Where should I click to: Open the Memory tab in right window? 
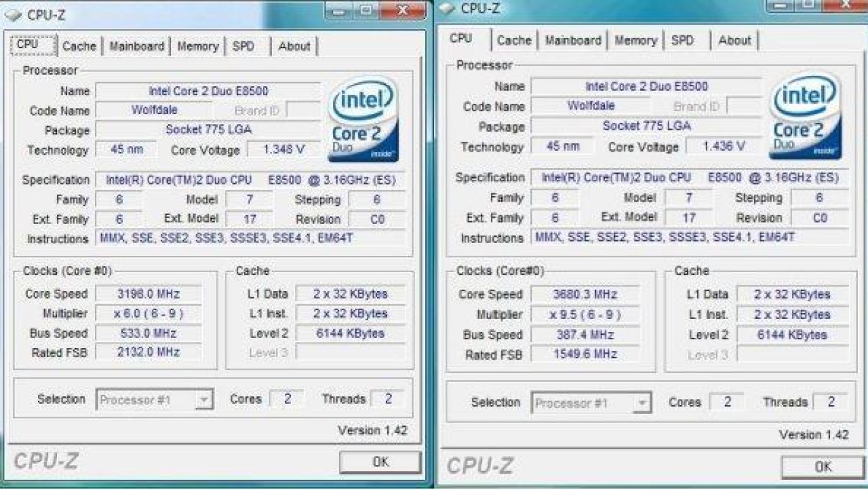click(x=635, y=40)
